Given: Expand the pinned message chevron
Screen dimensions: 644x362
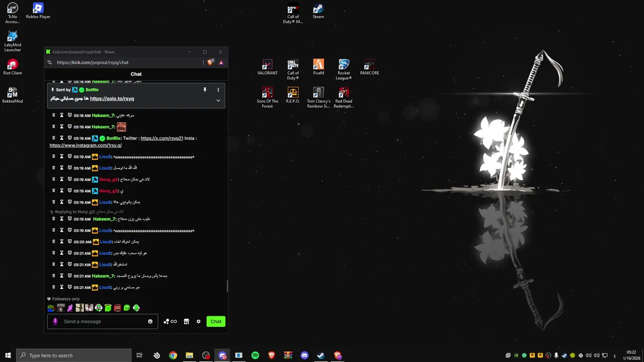Looking at the screenshot, I should pyautogui.click(x=218, y=100).
